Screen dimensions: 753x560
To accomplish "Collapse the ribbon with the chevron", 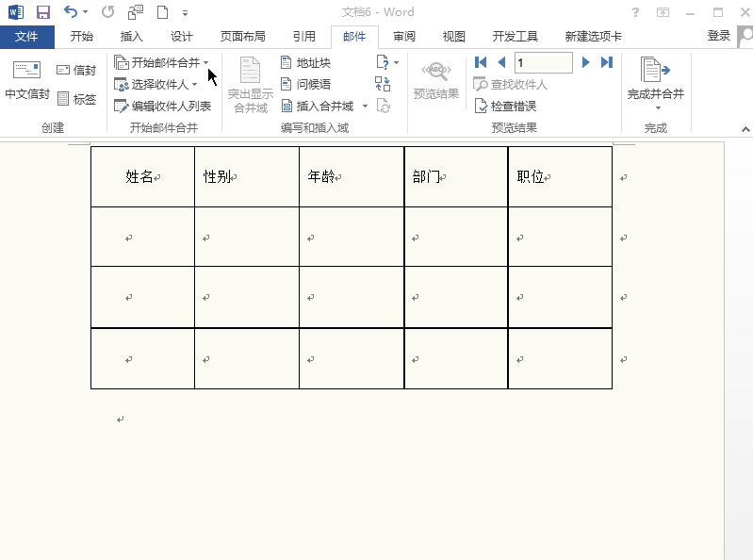I will coord(745,129).
